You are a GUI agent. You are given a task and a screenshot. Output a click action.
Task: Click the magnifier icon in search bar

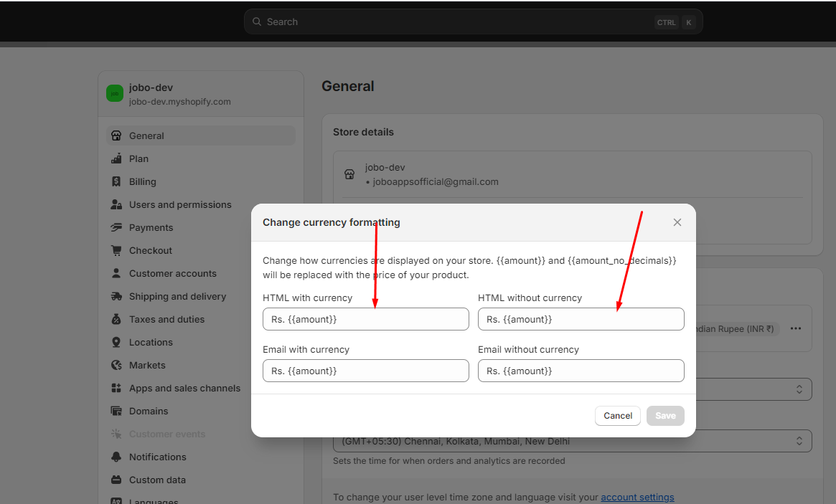point(257,22)
